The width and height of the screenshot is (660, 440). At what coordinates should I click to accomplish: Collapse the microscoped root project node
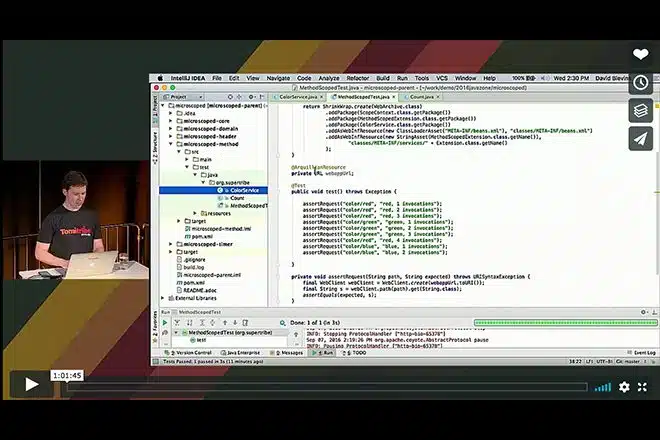[163, 106]
